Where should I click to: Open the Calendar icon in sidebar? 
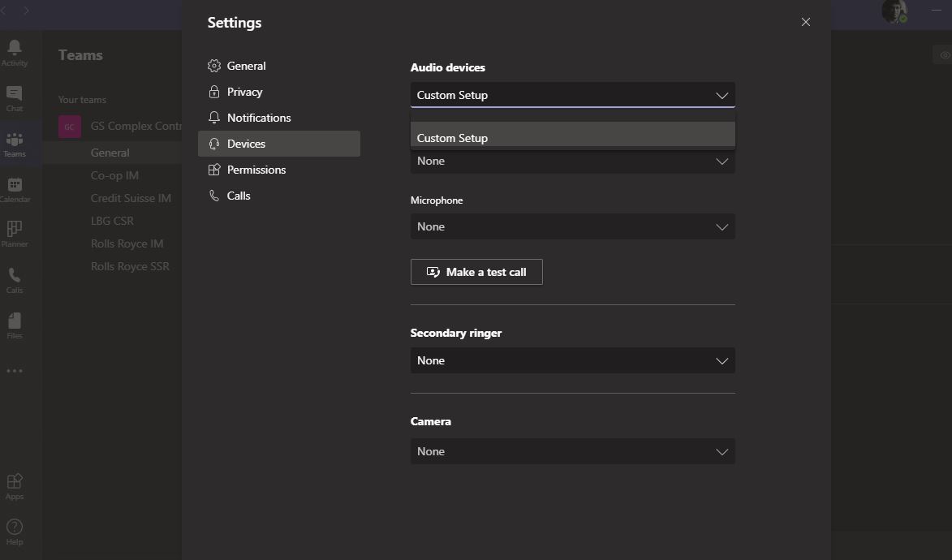(x=15, y=189)
